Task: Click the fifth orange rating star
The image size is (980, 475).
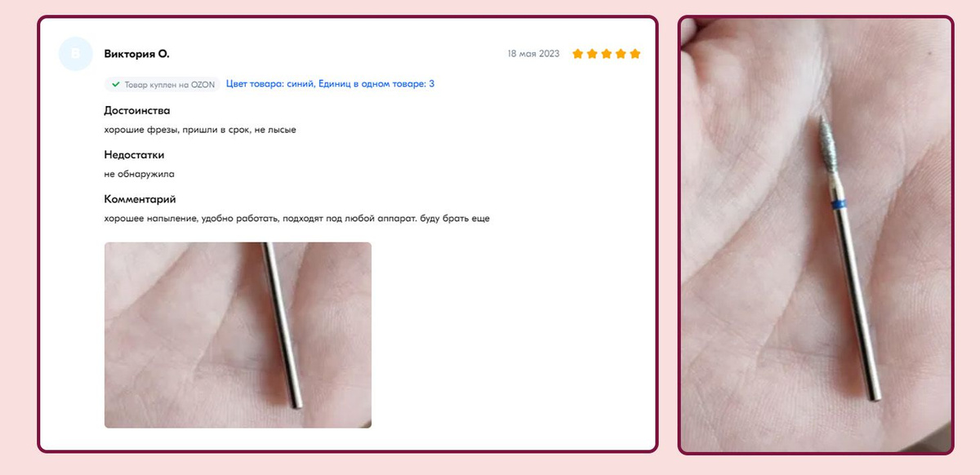Action: coord(635,54)
